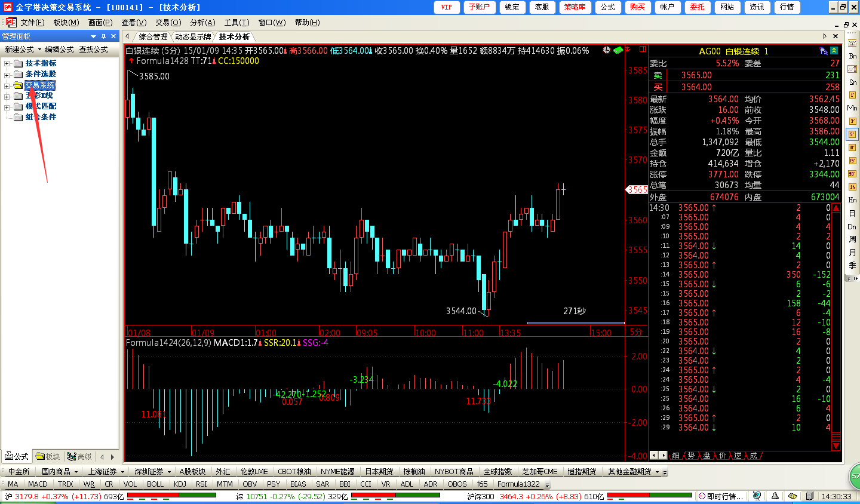Open the 分析(A) menu
Screen dimensions: 860x504
tap(202, 23)
